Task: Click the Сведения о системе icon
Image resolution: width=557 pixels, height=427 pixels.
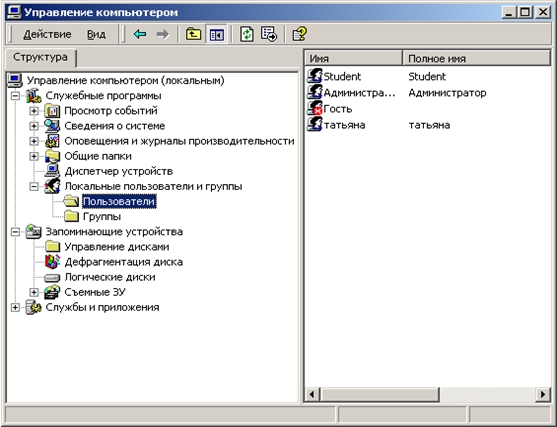Action: [52, 126]
